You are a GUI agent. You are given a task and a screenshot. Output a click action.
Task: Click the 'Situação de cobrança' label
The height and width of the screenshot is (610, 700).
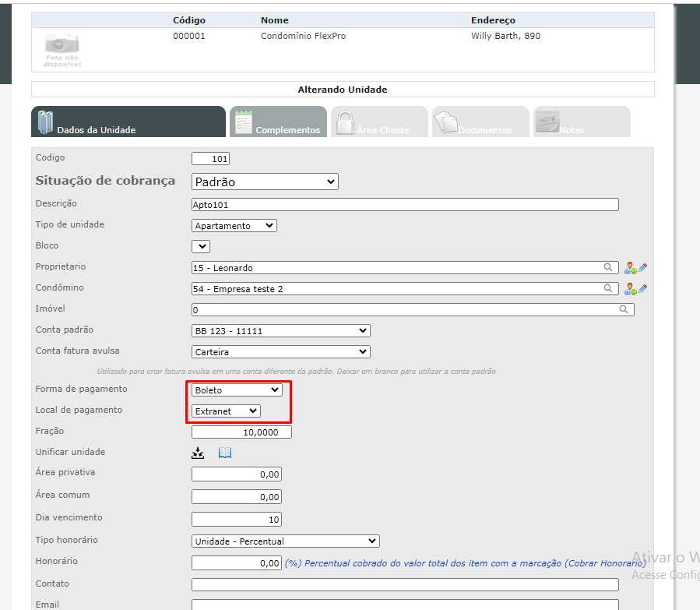(105, 181)
